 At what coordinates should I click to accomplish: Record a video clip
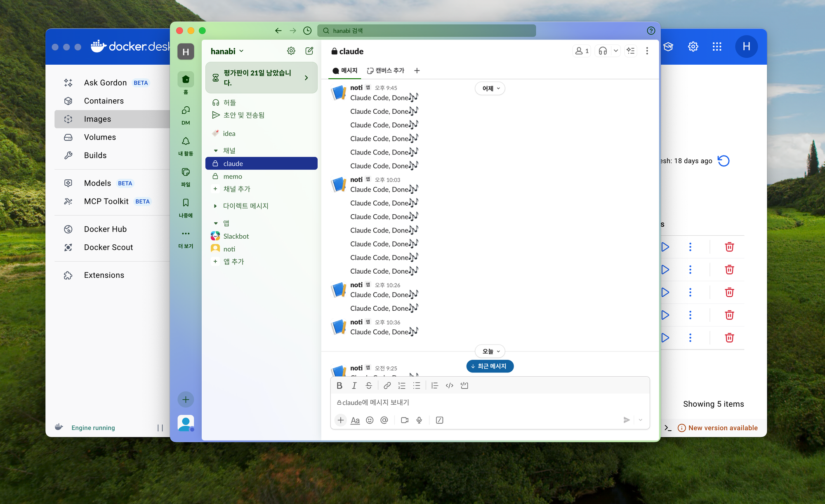pos(405,420)
